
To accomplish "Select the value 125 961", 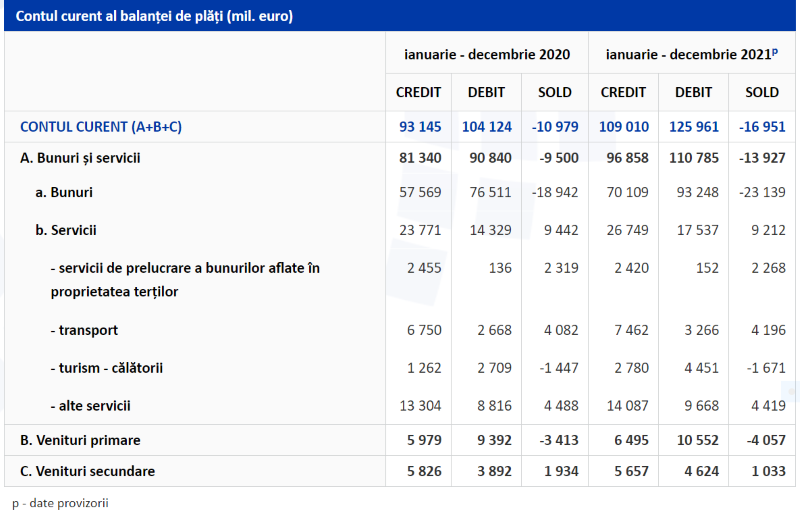I will [x=693, y=127].
